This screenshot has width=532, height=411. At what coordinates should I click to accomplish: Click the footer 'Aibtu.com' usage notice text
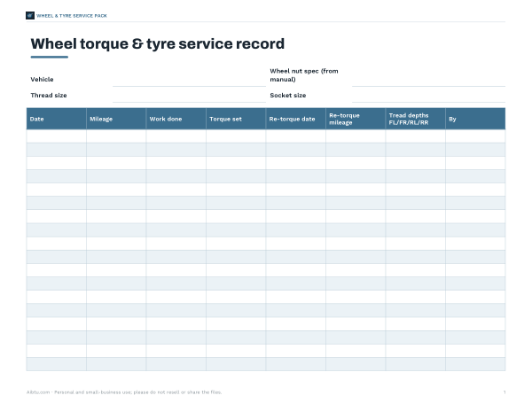(124, 392)
